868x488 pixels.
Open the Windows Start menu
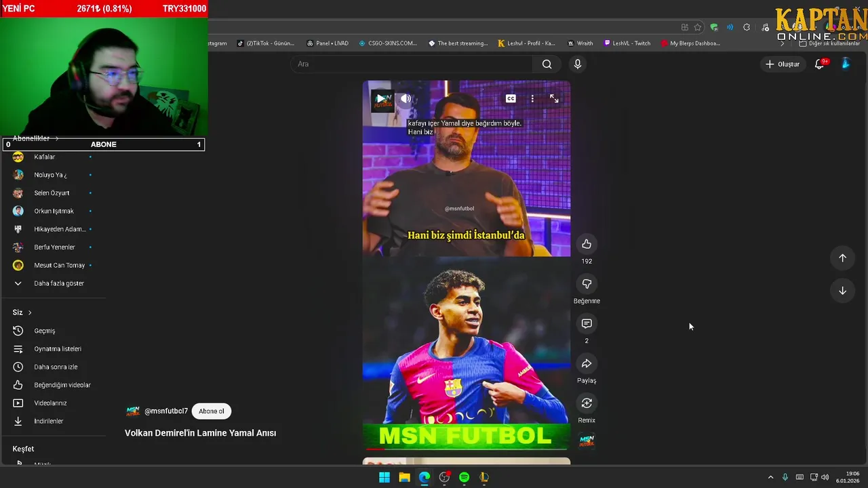pyautogui.click(x=384, y=477)
